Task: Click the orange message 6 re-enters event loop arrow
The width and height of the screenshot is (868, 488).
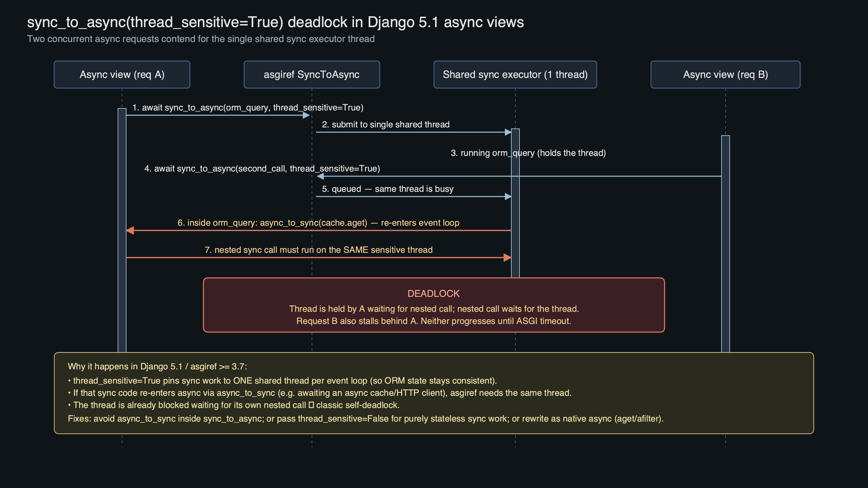Action: click(x=319, y=230)
